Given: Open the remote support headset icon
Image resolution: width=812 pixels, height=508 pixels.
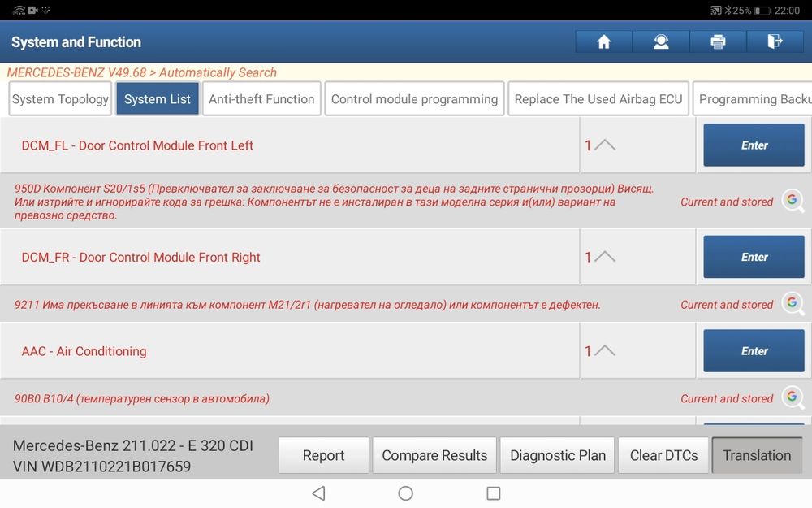Looking at the screenshot, I should 660,41.
